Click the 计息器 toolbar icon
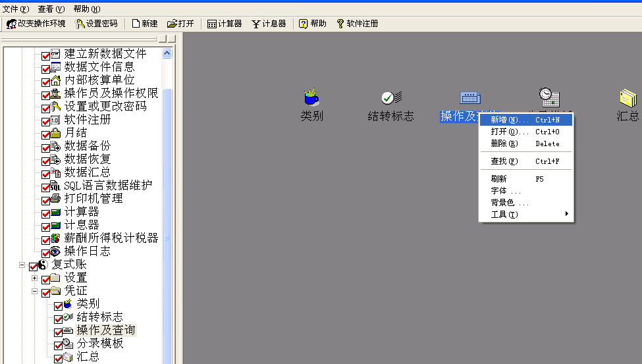This screenshot has width=642, height=364. click(x=256, y=24)
